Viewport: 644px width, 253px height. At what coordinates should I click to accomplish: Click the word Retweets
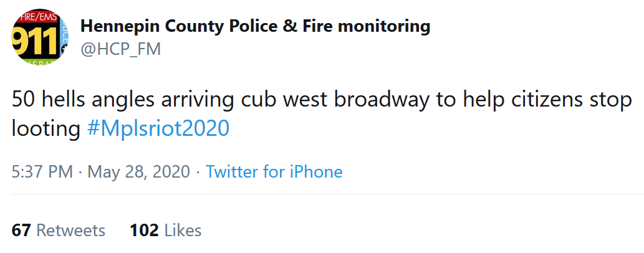70,231
